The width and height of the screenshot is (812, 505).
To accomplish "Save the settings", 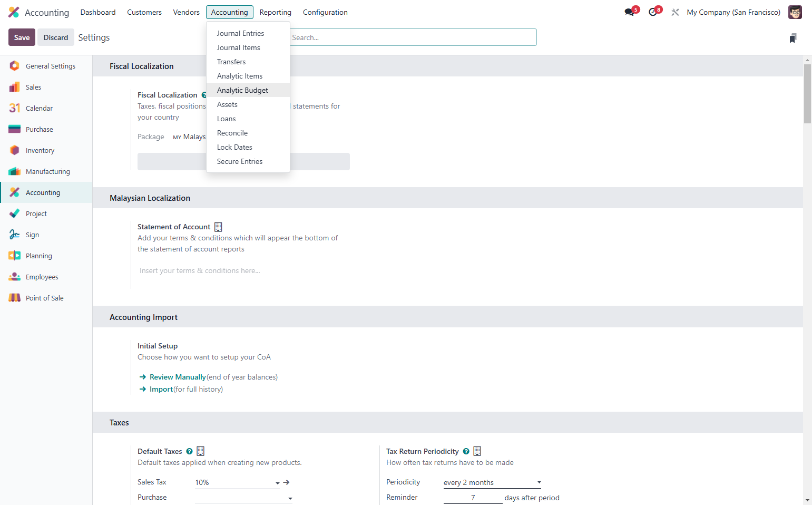I will (x=22, y=37).
